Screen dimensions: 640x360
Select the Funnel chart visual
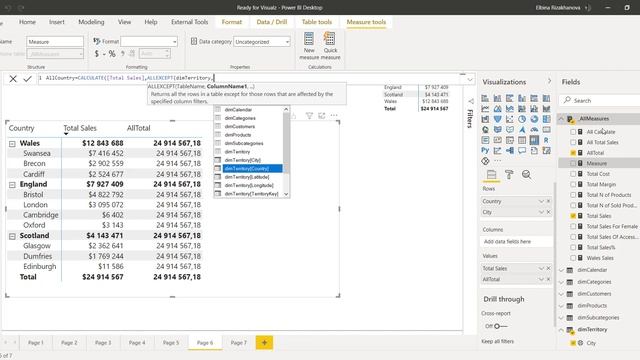pos(497,119)
